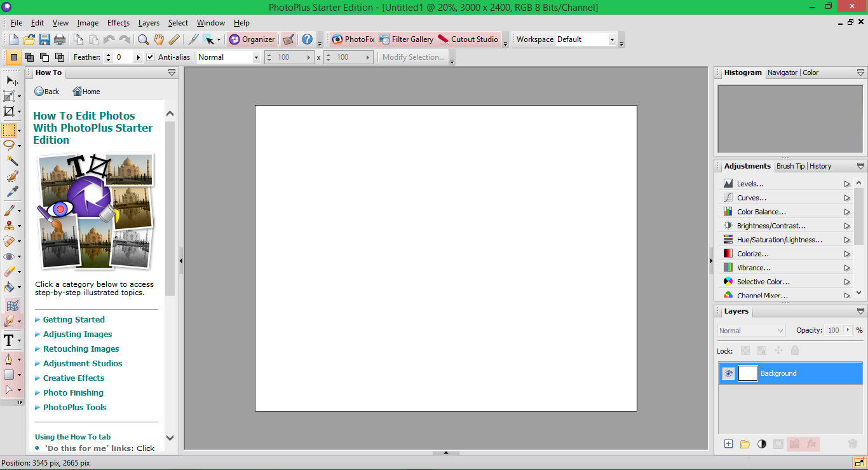This screenshot has height=470, width=868.
Task: Select the Magic Wand tool
Action: 11,161
